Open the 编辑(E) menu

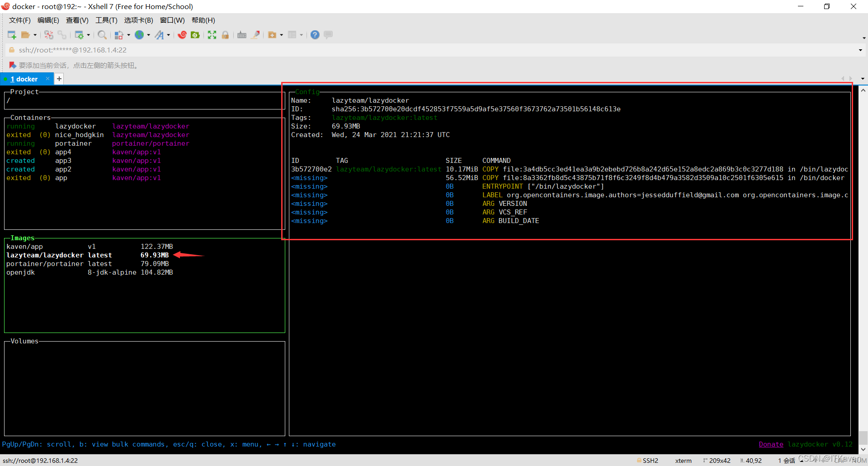(x=48, y=20)
